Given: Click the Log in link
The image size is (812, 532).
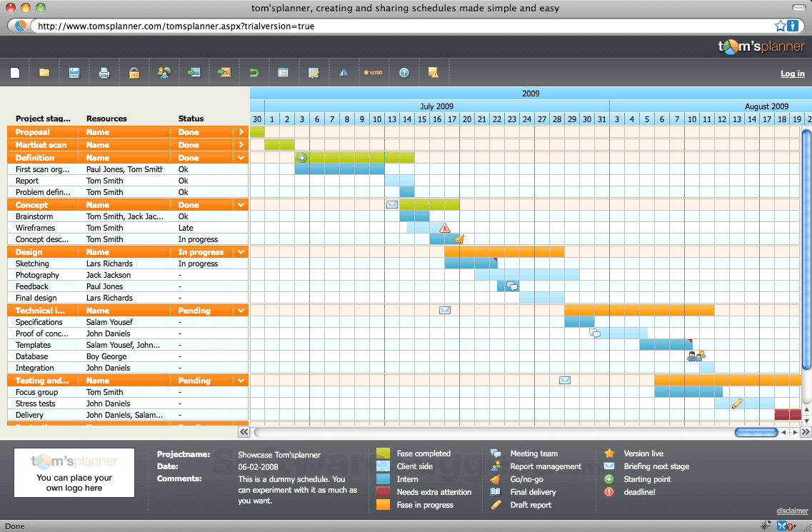Looking at the screenshot, I should click(x=793, y=73).
